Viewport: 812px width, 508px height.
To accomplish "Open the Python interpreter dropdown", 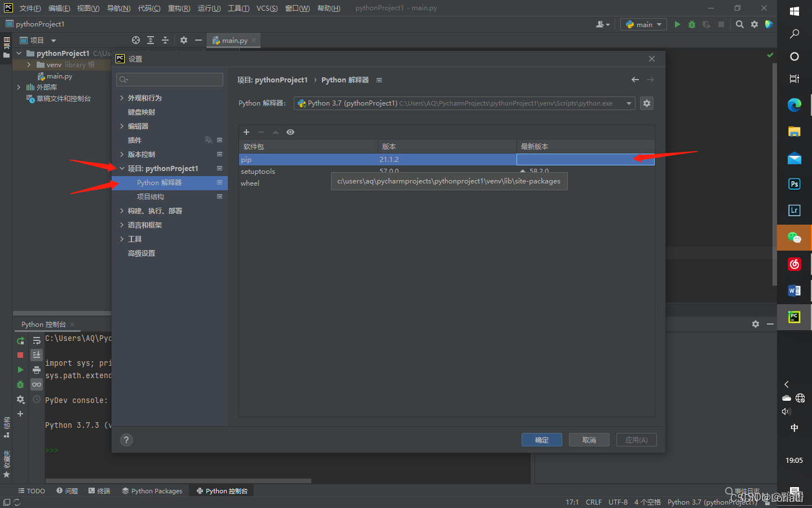I will (465, 103).
